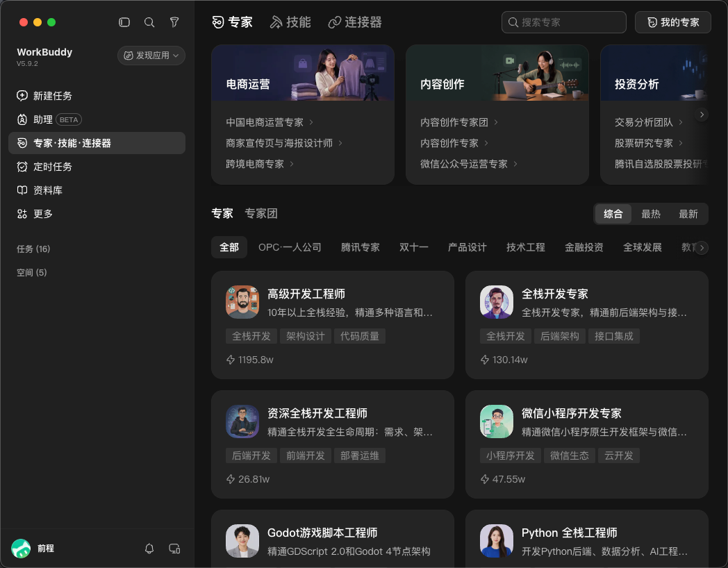Expand the 发现应用 dropdown

pyautogui.click(x=151, y=56)
